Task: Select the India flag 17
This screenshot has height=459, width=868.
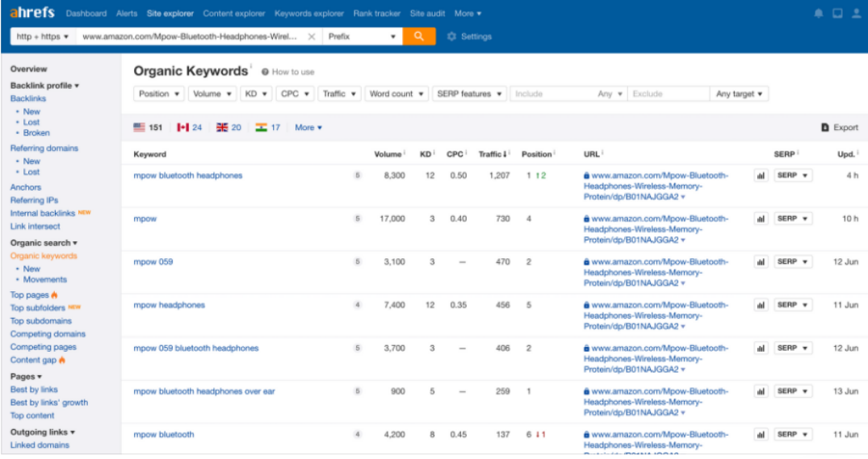Action: [268, 127]
